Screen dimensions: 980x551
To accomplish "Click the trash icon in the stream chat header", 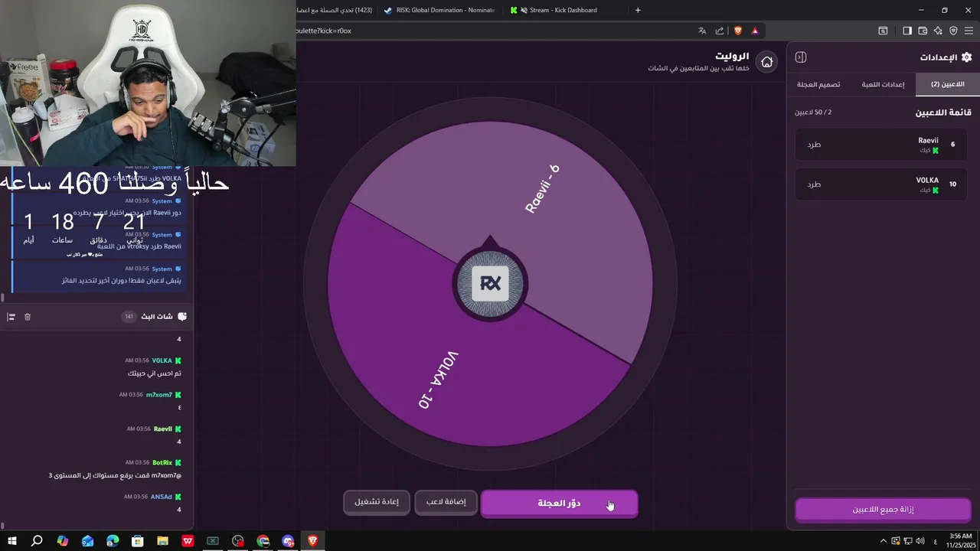I will (x=28, y=317).
